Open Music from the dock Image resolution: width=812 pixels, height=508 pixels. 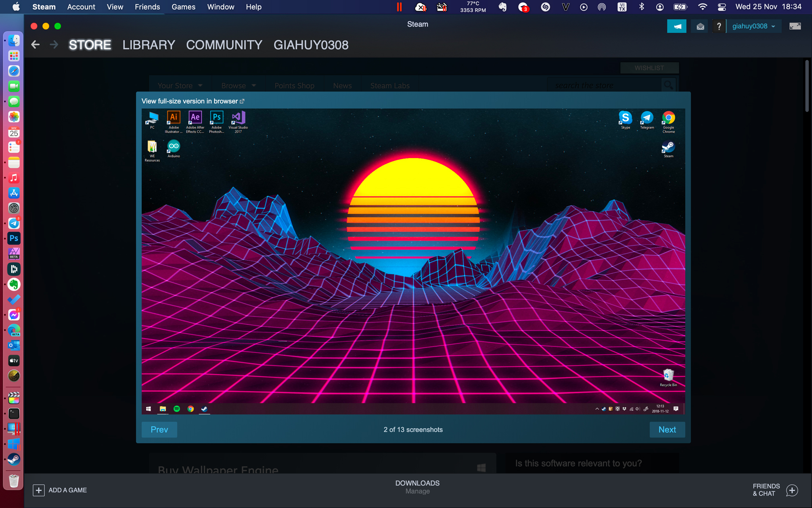14,178
